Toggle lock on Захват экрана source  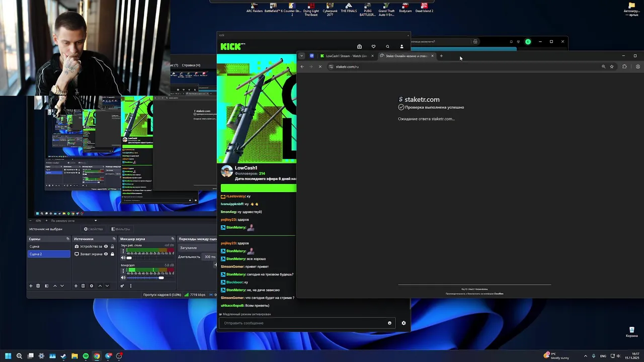tap(112, 254)
